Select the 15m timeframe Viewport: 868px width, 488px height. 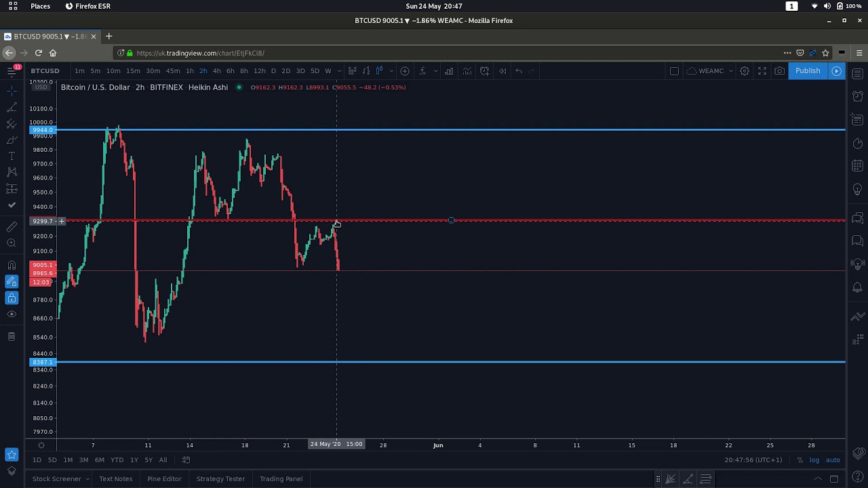click(133, 70)
